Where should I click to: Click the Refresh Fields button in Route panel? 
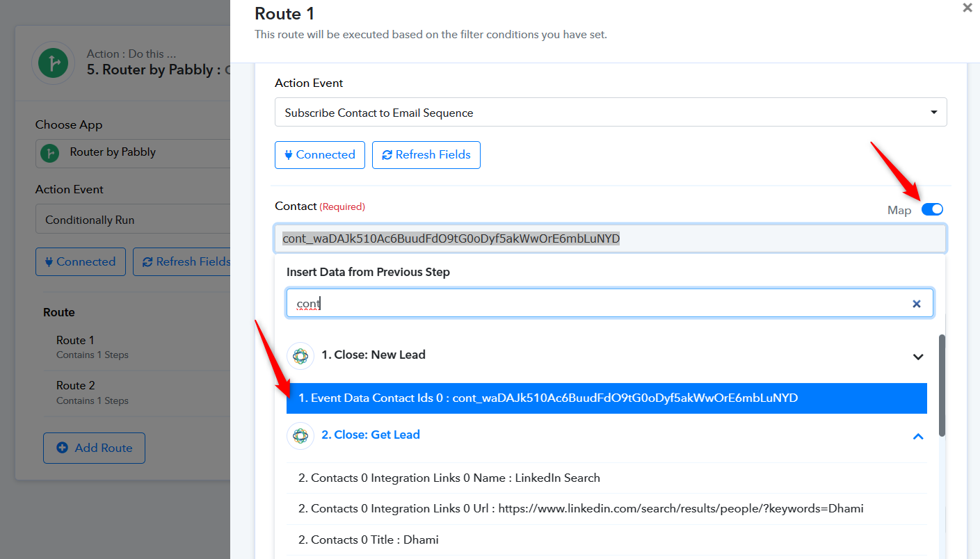tap(426, 155)
